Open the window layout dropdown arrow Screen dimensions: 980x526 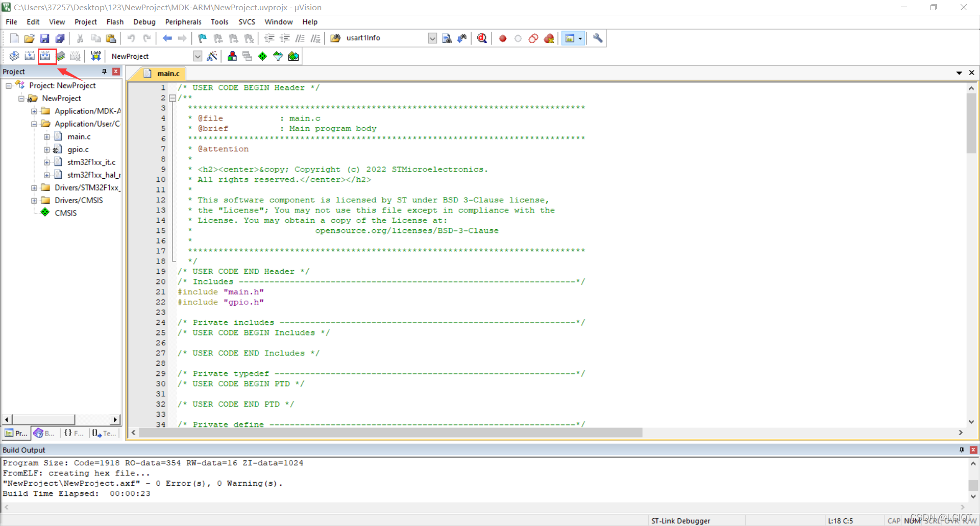click(x=580, y=38)
